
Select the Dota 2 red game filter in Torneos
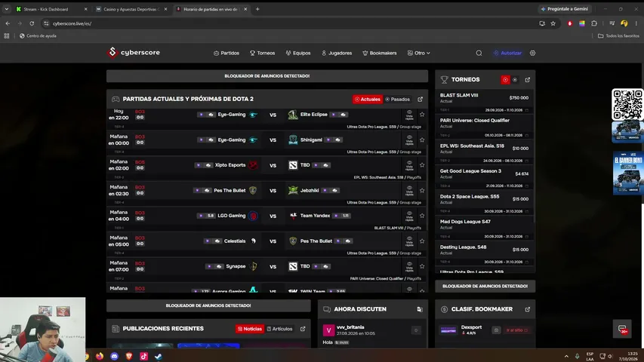pyautogui.click(x=505, y=80)
